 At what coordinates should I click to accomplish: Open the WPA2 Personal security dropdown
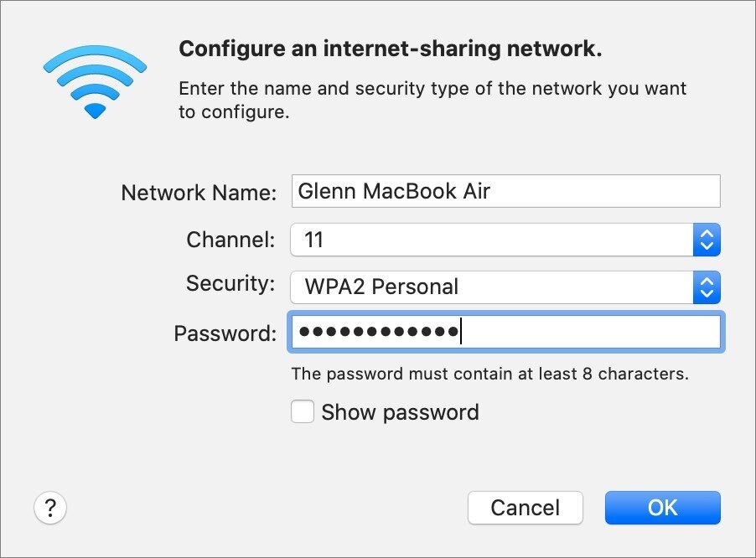click(x=505, y=287)
